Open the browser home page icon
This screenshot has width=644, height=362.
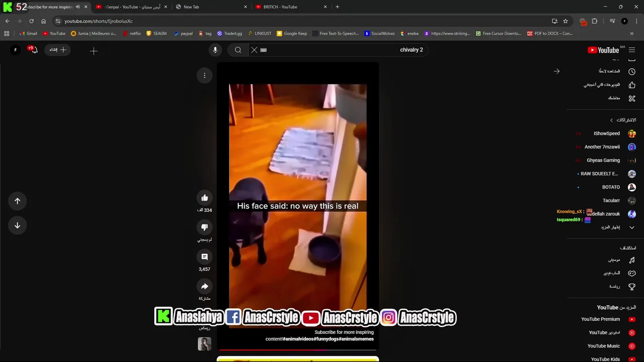point(43,21)
